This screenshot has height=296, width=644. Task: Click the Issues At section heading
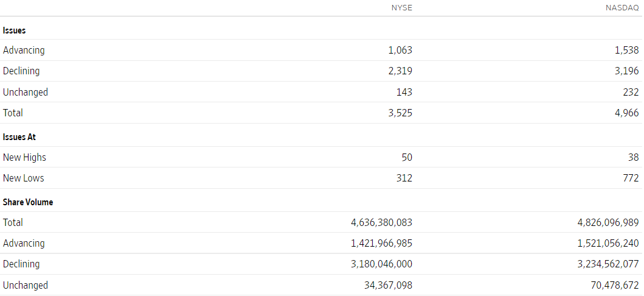(19, 137)
